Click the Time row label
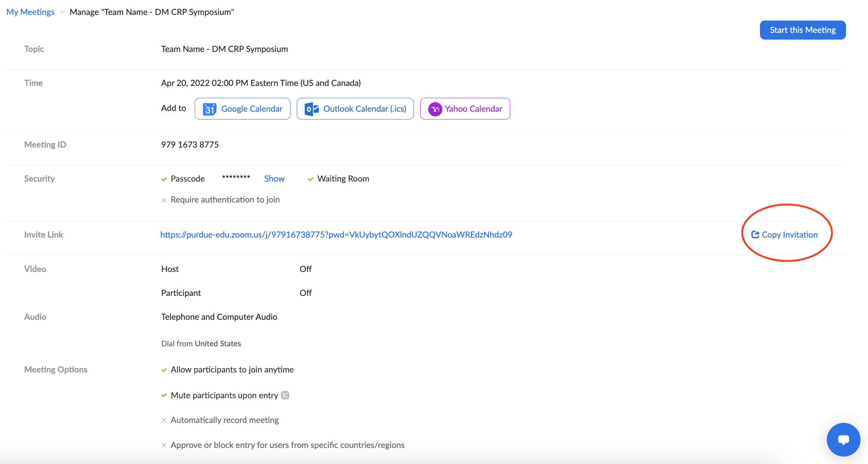 click(x=33, y=83)
